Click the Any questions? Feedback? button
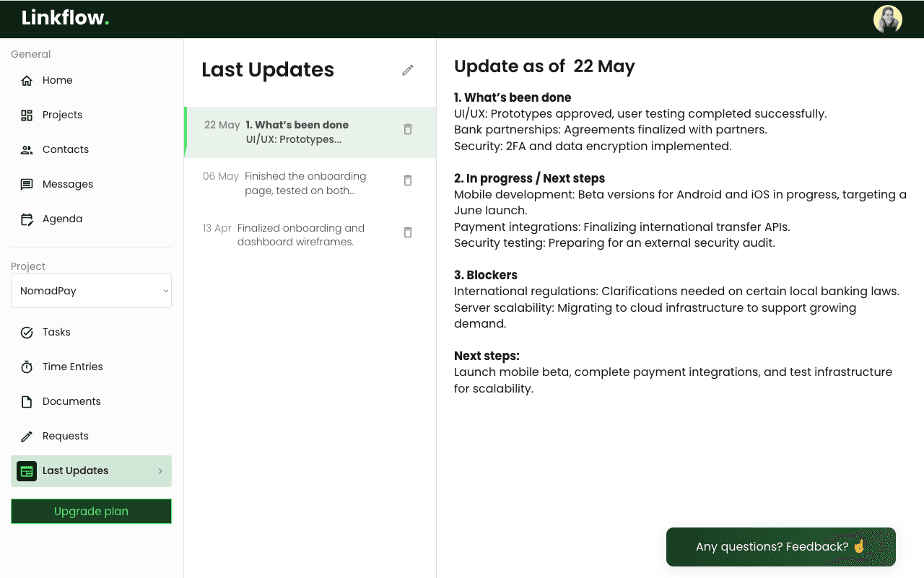Image resolution: width=924 pixels, height=578 pixels. click(x=781, y=547)
